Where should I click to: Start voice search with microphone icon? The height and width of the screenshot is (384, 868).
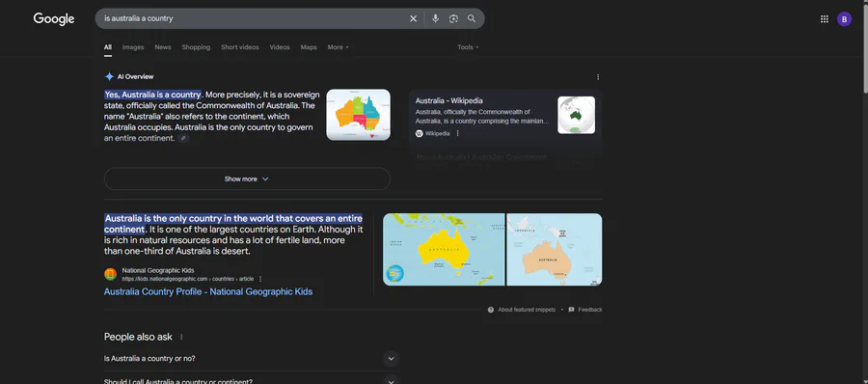pyautogui.click(x=435, y=19)
